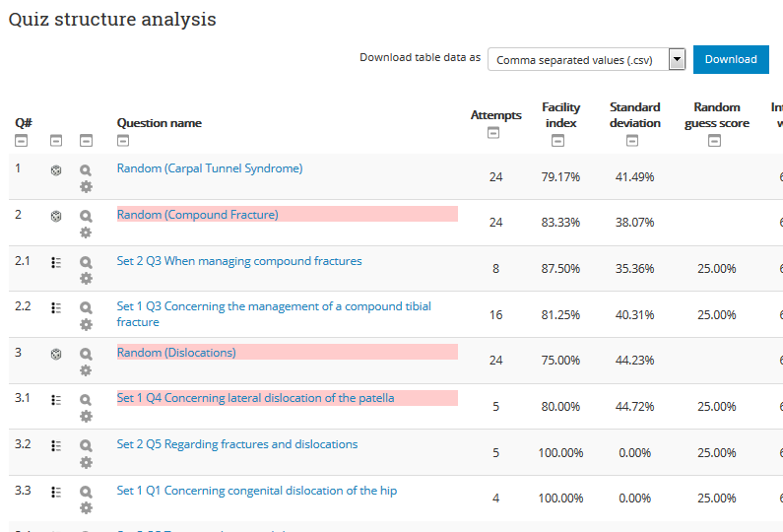The image size is (783, 532).
Task: Click the 81.25% facility index value
Action: coord(560,314)
